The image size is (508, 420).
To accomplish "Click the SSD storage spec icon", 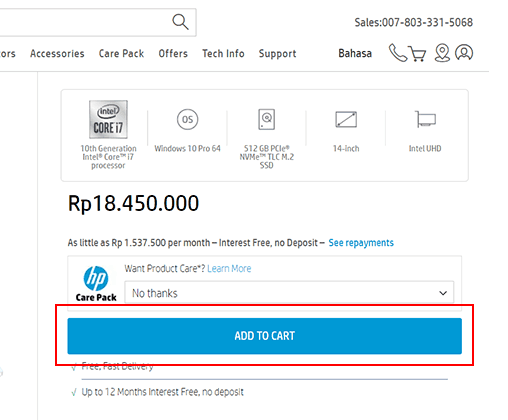I will click(267, 119).
